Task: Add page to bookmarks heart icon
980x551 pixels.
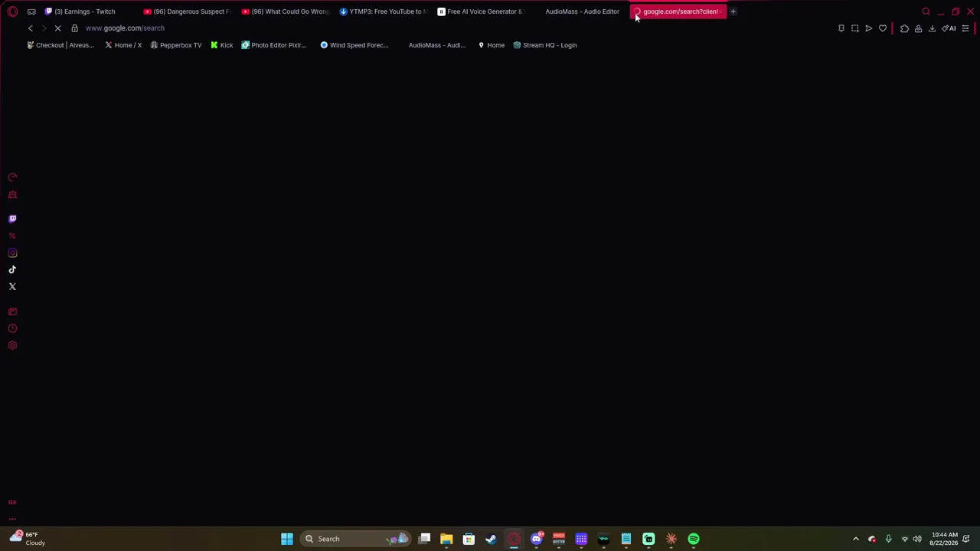Action: point(883,28)
